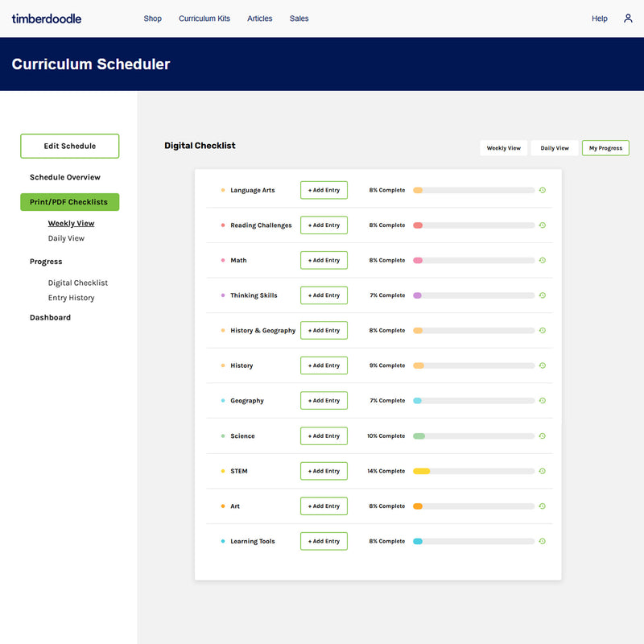Select the My Progress tab
This screenshot has width=644, height=644.
(x=605, y=148)
